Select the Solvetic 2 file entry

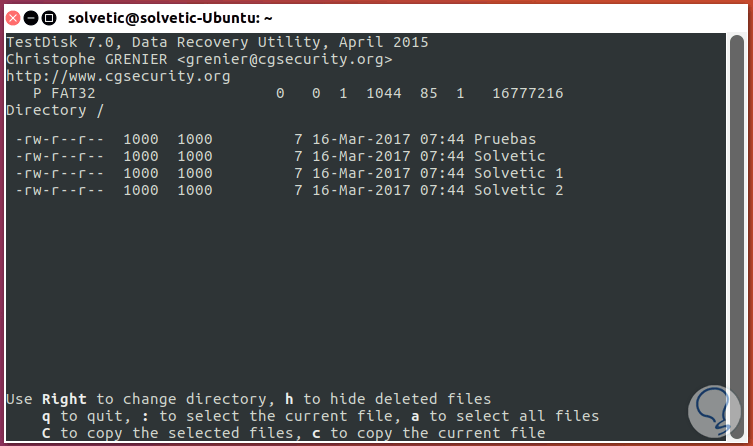click(x=518, y=189)
